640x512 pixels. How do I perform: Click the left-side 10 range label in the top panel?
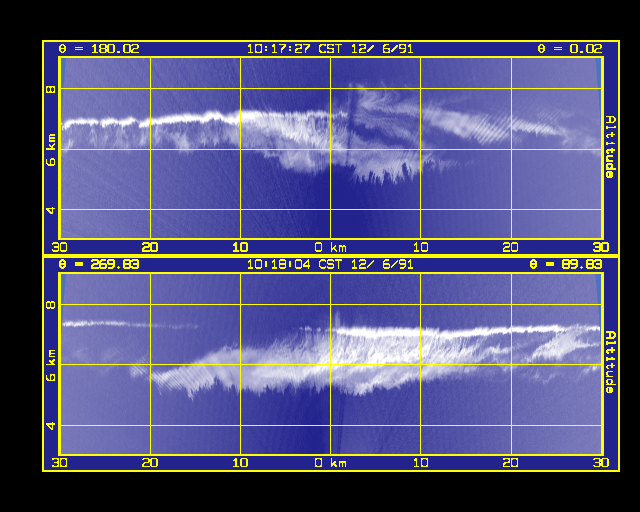tap(240, 247)
